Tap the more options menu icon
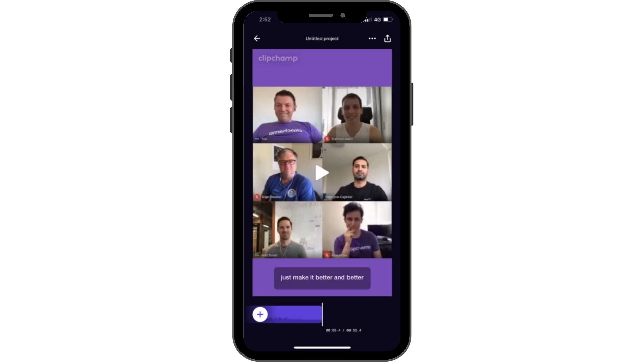644x362 pixels. click(x=372, y=39)
